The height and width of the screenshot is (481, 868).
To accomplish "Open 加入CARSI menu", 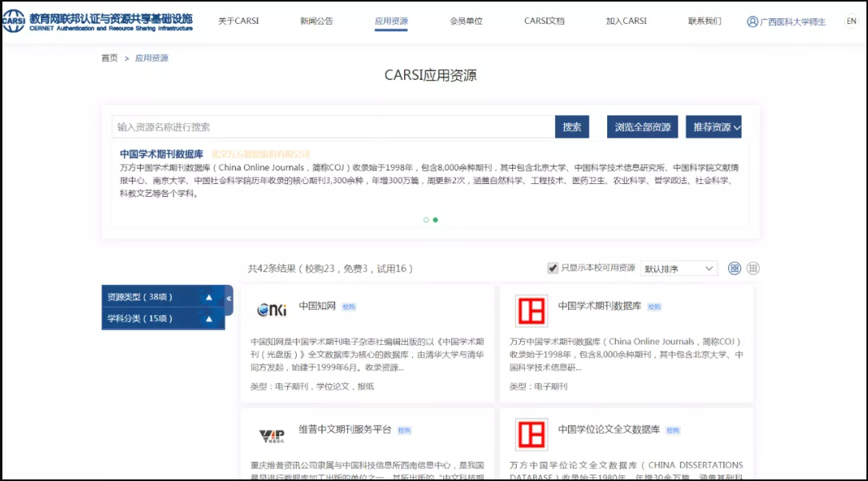I will 626,21.
